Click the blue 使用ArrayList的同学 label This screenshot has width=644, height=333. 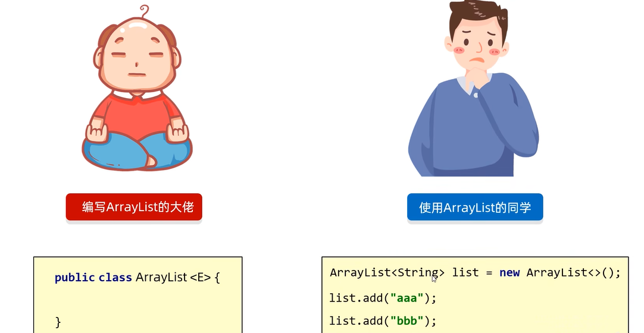coord(475,207)
